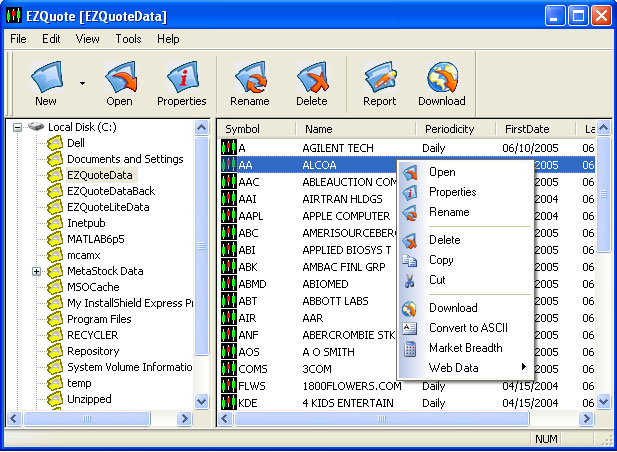Open the Help menu
This screenshot has height=452, width=617.
coord(168,39)
